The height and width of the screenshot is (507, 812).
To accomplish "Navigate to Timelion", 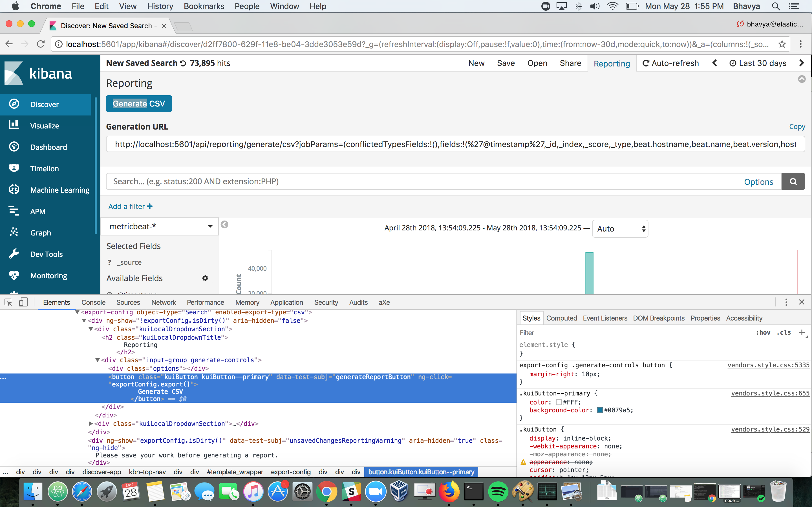I will pyautogui.click(x=44, y=168).
